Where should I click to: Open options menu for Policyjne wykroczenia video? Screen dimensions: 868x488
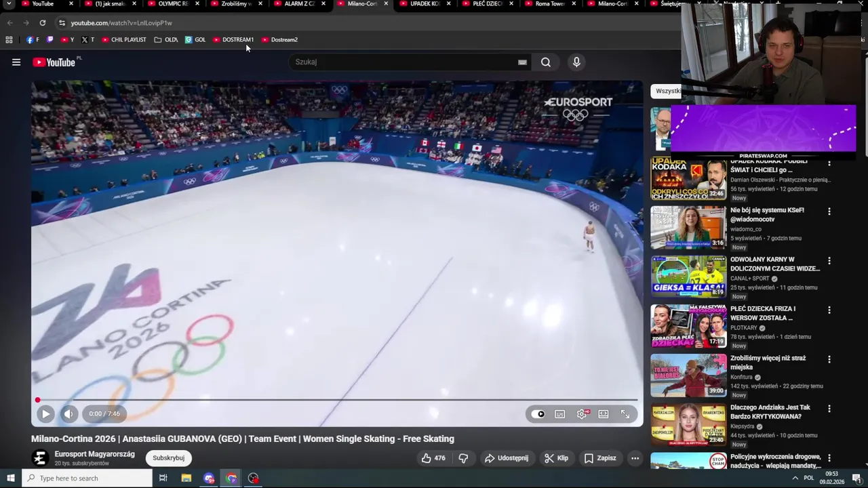click(829, 459)
